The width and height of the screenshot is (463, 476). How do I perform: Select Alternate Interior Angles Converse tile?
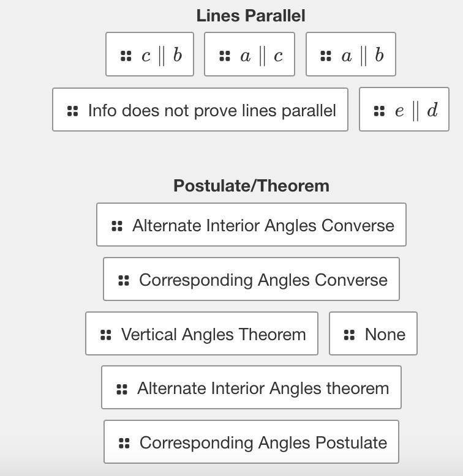pos(251,225)
